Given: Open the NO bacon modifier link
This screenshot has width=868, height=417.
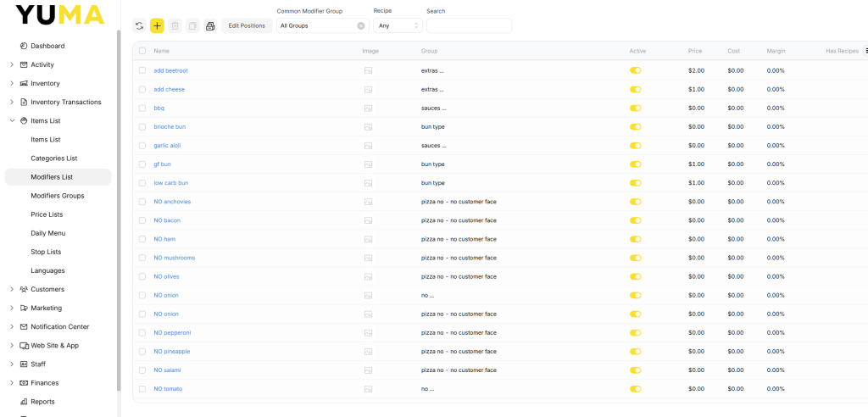Looking at the screenshot, I should 167,220.
